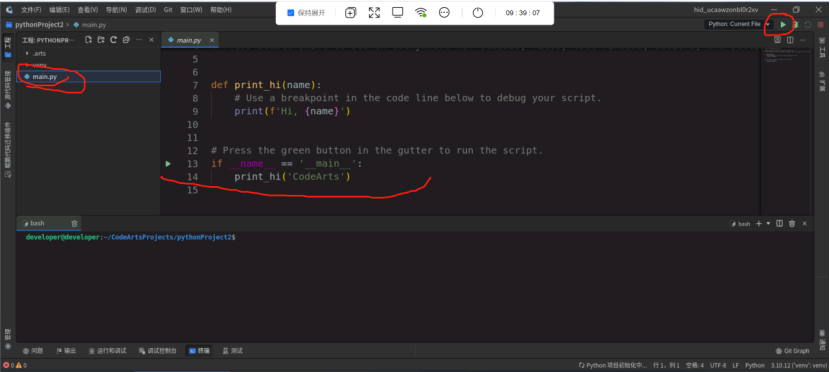Check network status Wi-Fi icon
The height and width of the screenshot is (372, 830).
(421, 13)
